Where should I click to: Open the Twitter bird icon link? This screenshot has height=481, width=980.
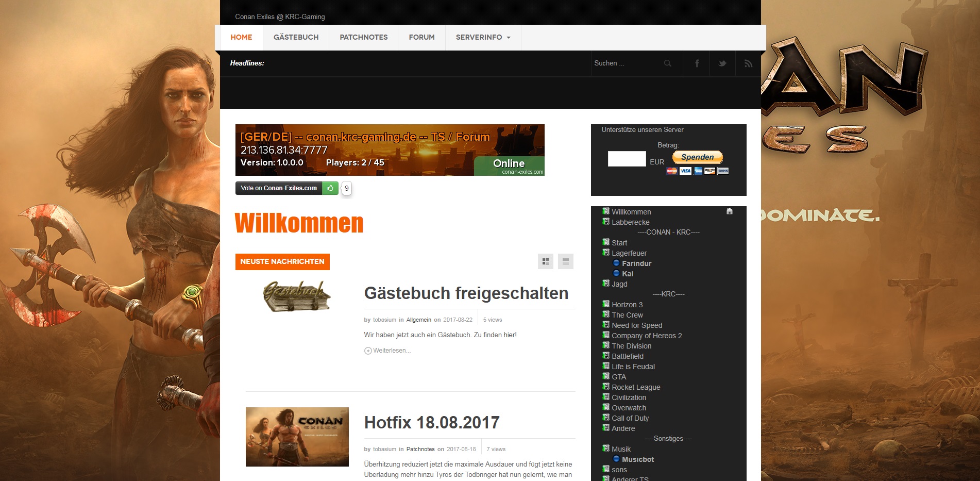pyautogui.click(x=722, y=63)
